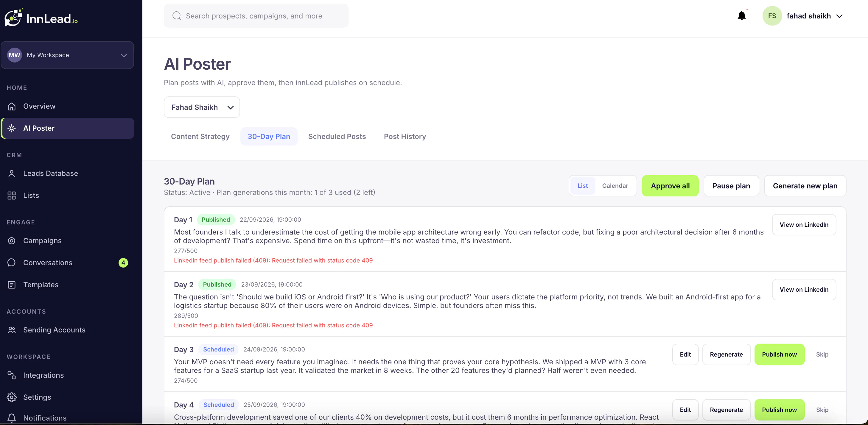Select the 30-Day Plan tab
The image size is (868, 425).
269,136
